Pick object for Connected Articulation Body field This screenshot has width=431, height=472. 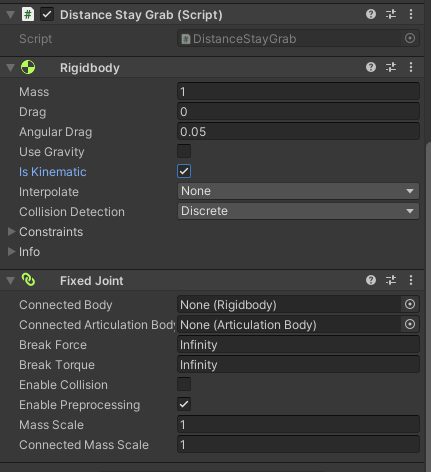(410, 324)
